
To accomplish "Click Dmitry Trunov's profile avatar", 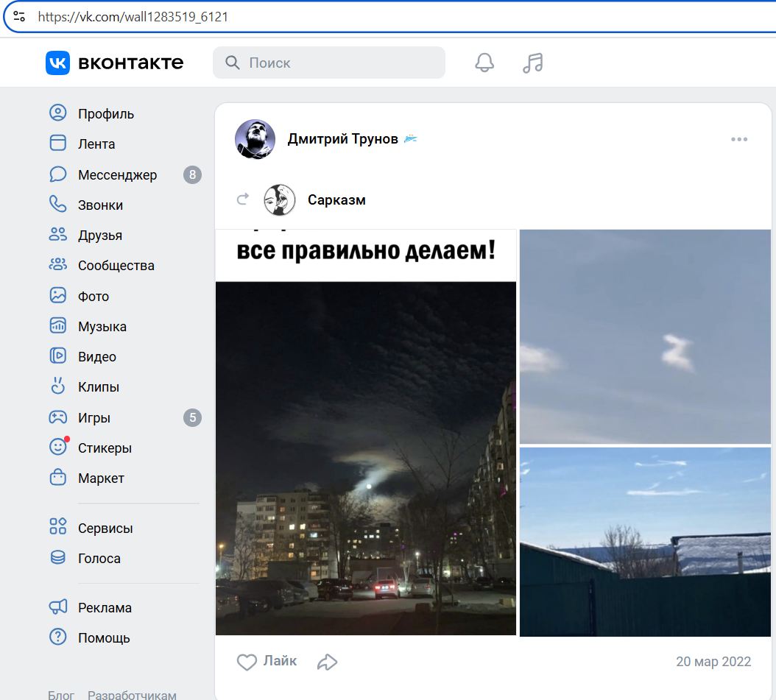I will pos(255,139).
